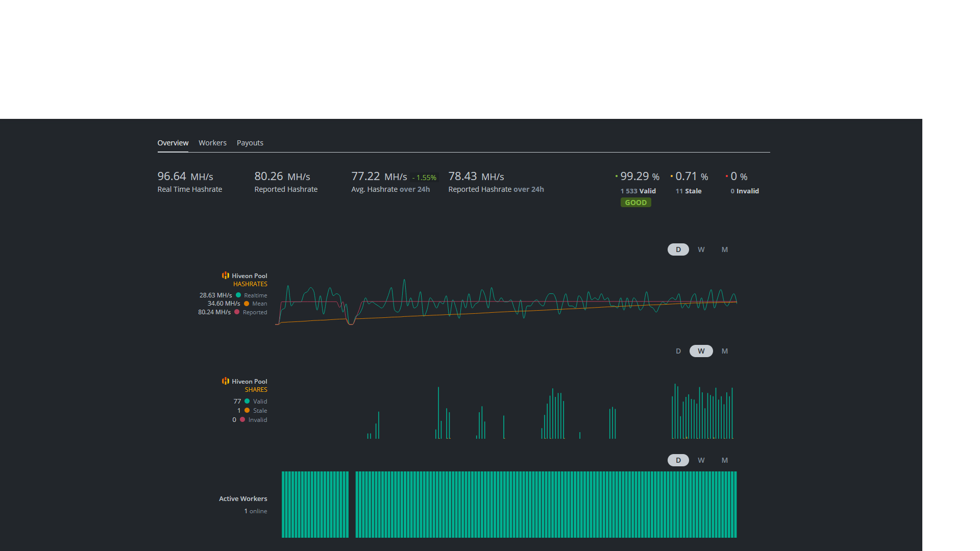The image size is (980, 551).
Task: Select month view on shares chart
Action: click(724, 351)
